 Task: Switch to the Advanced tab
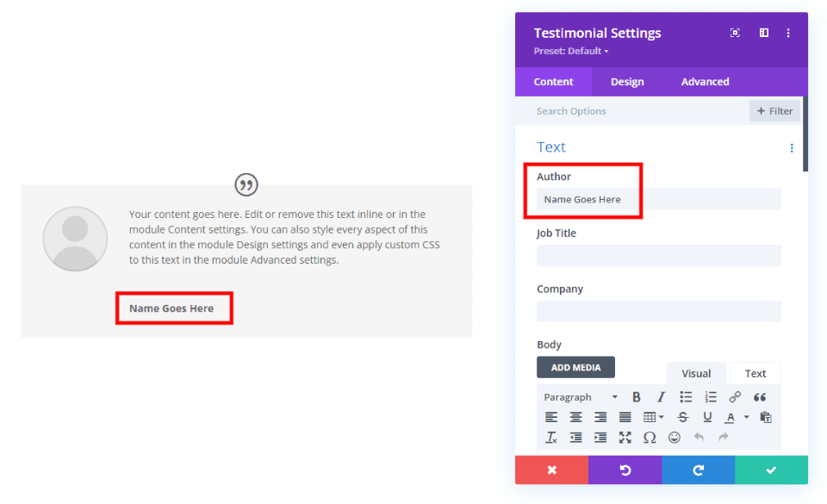(x=705, y=81)
